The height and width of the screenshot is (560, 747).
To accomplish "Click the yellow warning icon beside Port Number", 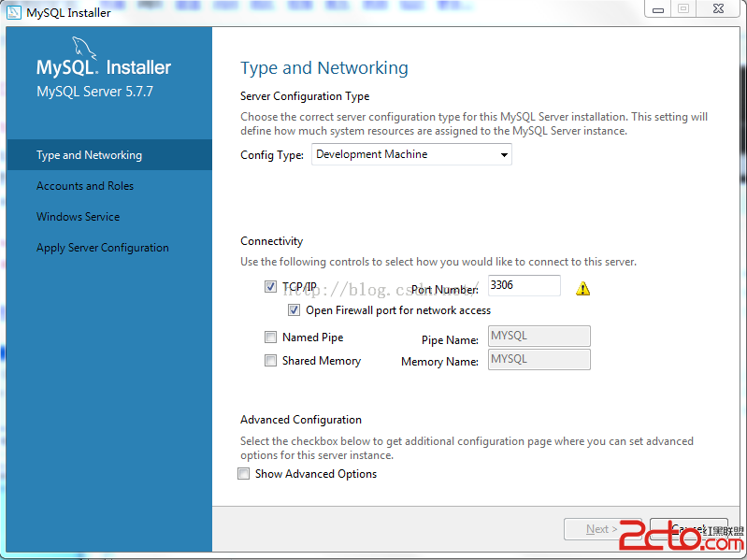I will click(583, 288).
